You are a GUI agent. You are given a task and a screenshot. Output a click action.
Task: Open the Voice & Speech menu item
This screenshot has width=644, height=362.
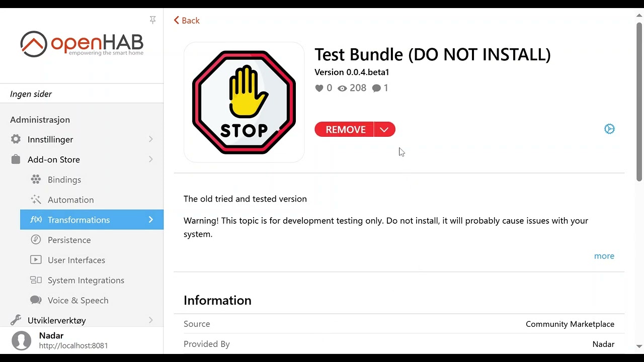[92, 300]
